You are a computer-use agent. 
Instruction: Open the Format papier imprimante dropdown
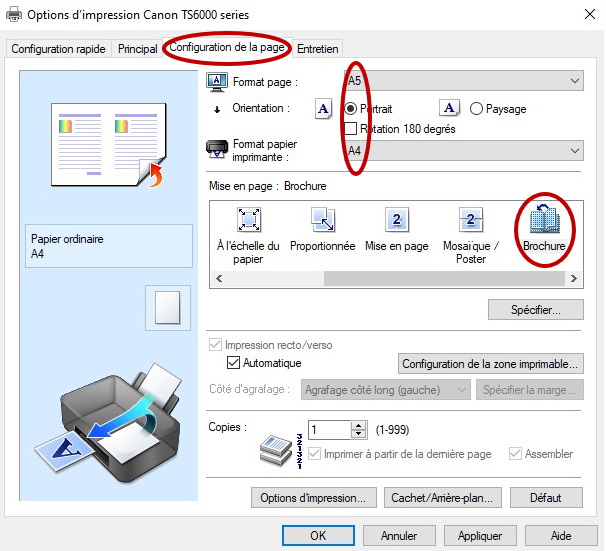(x=464, y=151)
